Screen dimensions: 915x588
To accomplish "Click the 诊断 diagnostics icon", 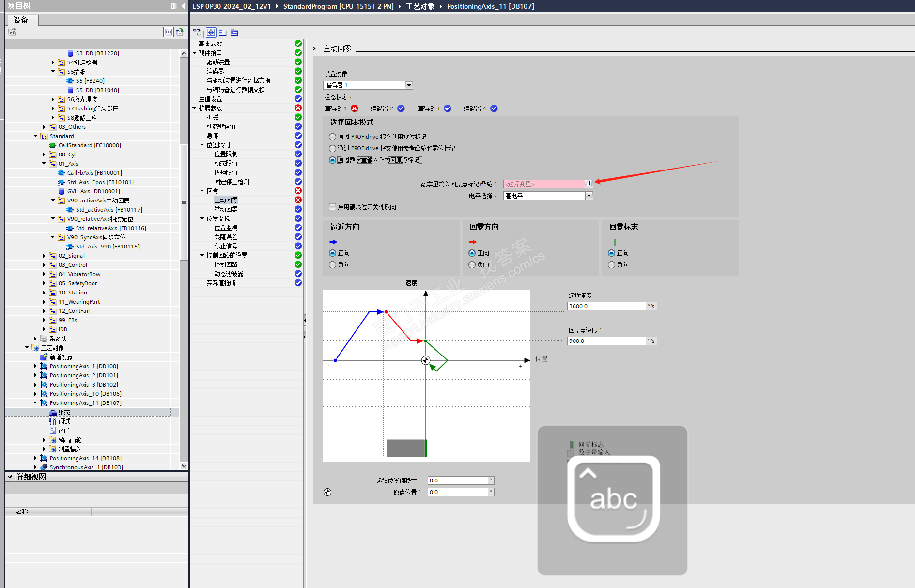I will pyautogui.click(x=53, y=431).
